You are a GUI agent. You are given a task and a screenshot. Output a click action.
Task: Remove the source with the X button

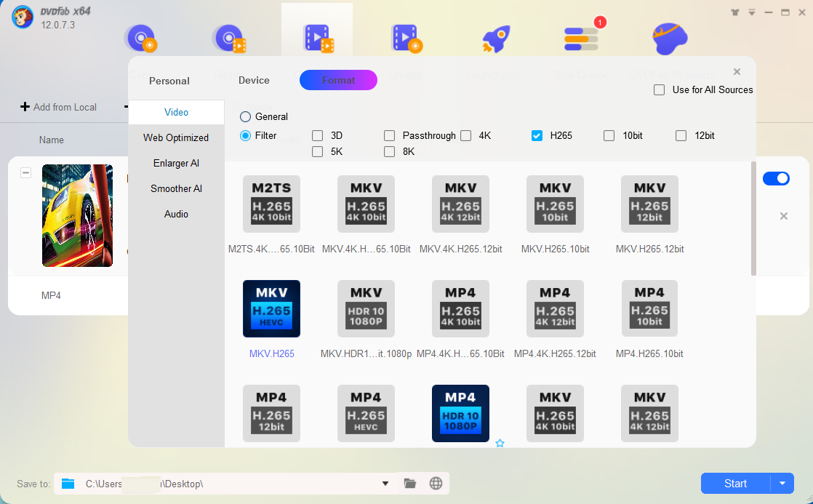coord(784,216)
